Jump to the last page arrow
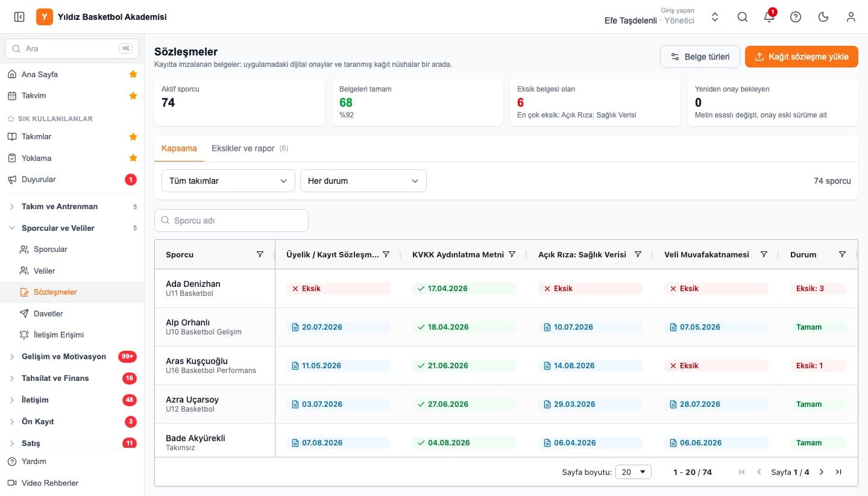 pyautogui.click(x=838, y=472)
